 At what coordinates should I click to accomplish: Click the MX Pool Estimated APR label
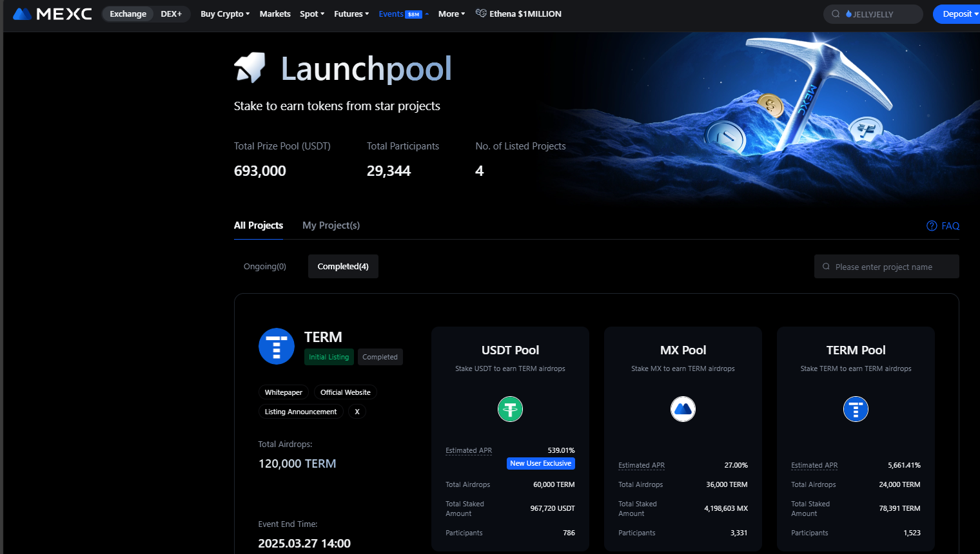coord(642,465)
